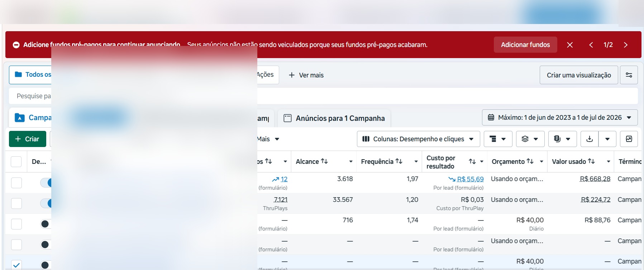
Task: Sort by Alcance using its arrows icon
Action: click(324, 161)
